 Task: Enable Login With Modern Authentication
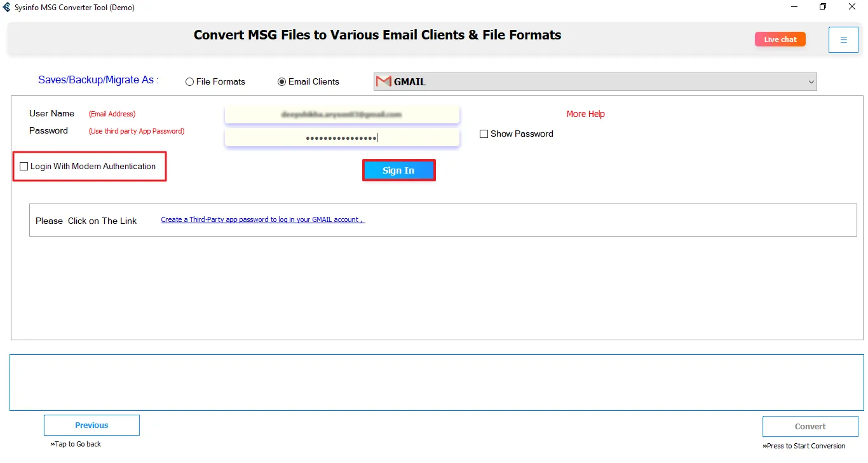(x=24, y=167)
